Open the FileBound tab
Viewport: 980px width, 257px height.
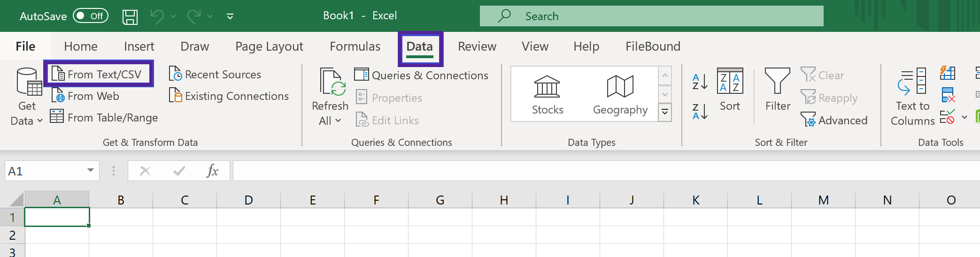(653, 46)
